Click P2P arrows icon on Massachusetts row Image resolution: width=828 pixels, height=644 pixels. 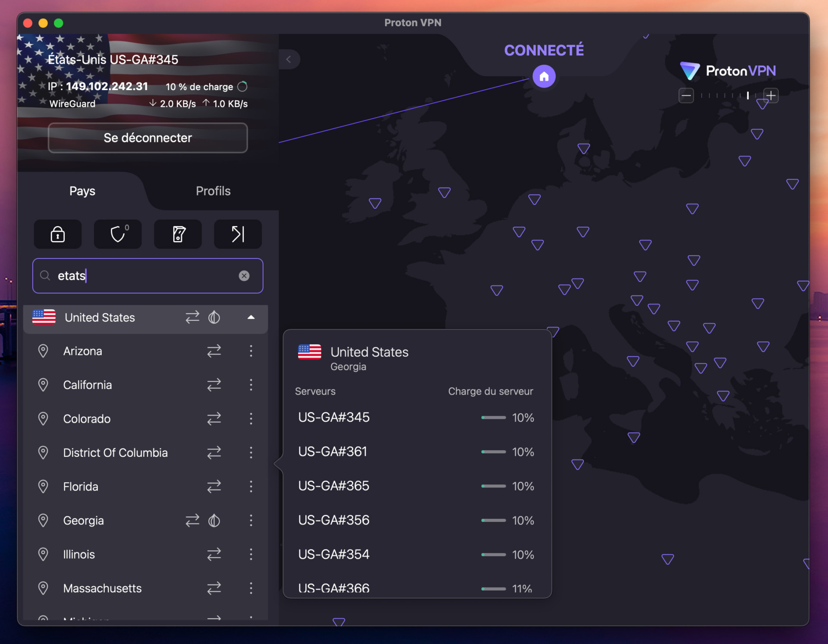click(x=214, y=588)
